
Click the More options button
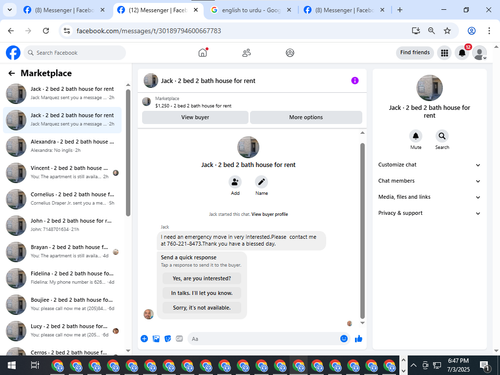(x=306, y=117)
